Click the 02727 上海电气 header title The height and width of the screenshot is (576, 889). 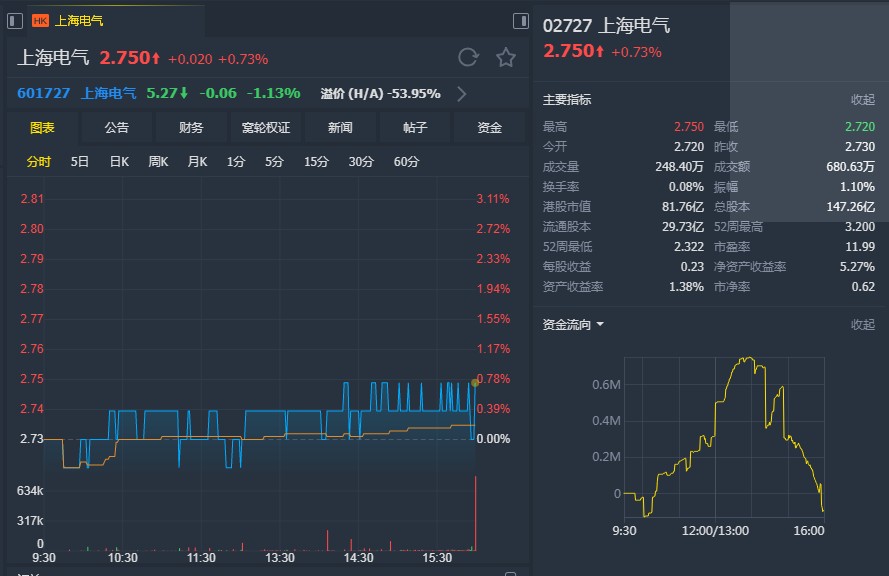(606, 26)
